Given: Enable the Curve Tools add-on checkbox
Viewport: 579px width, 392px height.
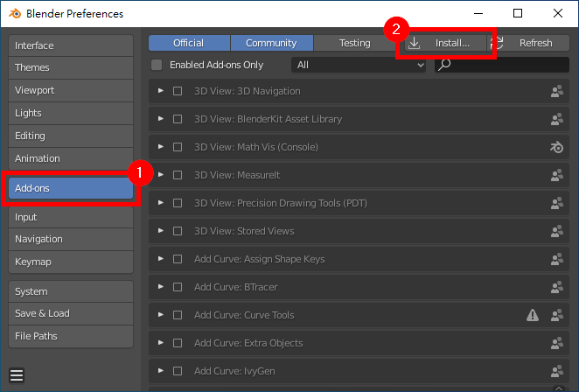Looking at the screenshot, I should (x=178, y=315).
